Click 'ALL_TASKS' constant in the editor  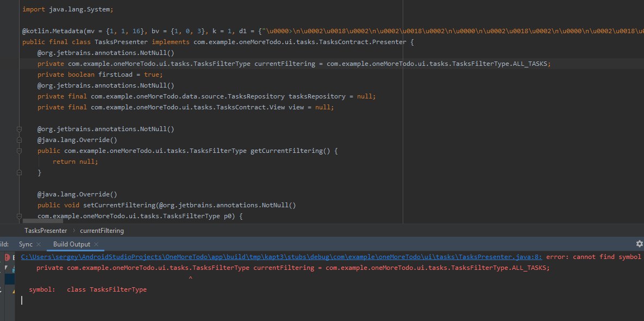530,64
